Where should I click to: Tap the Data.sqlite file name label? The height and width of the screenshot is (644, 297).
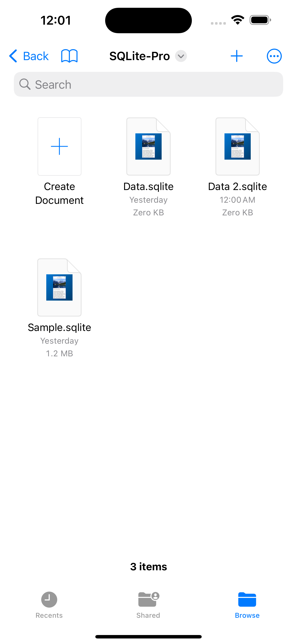tap(148, 187)
